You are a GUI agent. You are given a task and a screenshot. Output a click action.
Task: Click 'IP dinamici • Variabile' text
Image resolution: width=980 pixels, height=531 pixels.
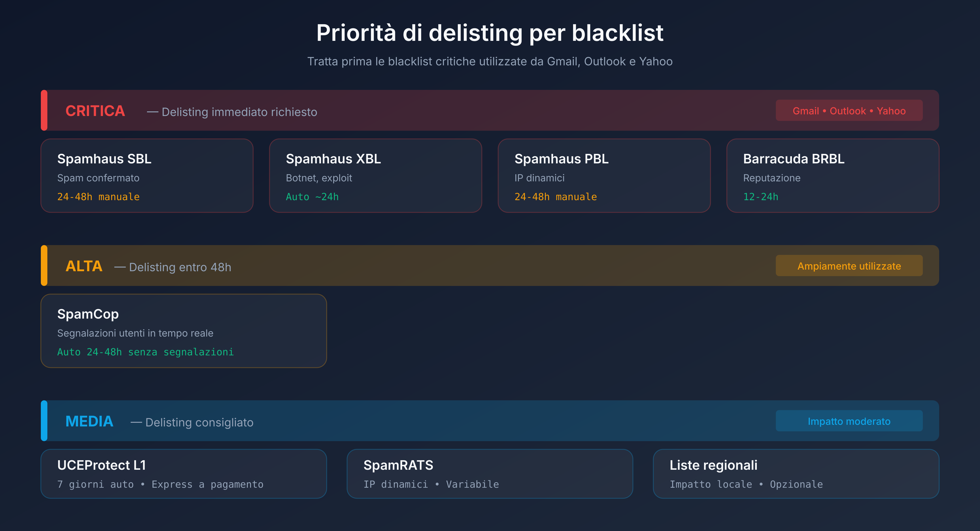[431, 484]
